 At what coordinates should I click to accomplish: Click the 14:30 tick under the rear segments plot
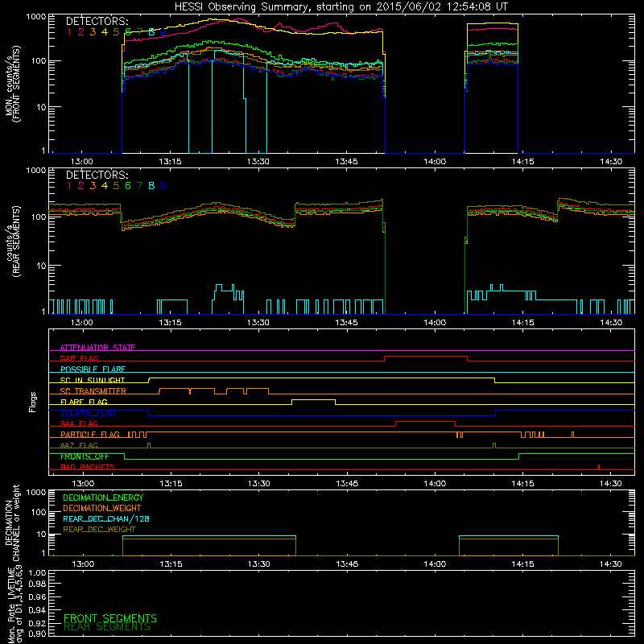(x=611, y=323)
